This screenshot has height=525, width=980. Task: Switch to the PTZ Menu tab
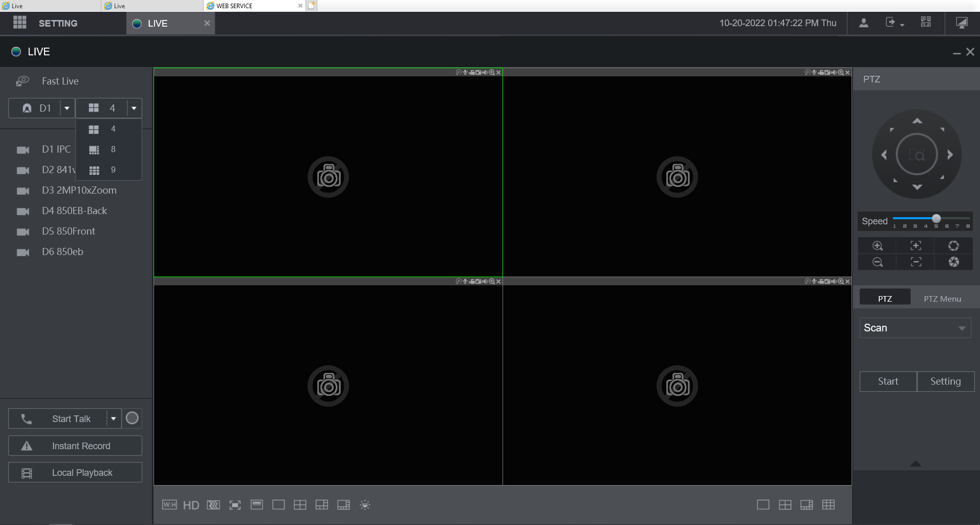[942, 299]
